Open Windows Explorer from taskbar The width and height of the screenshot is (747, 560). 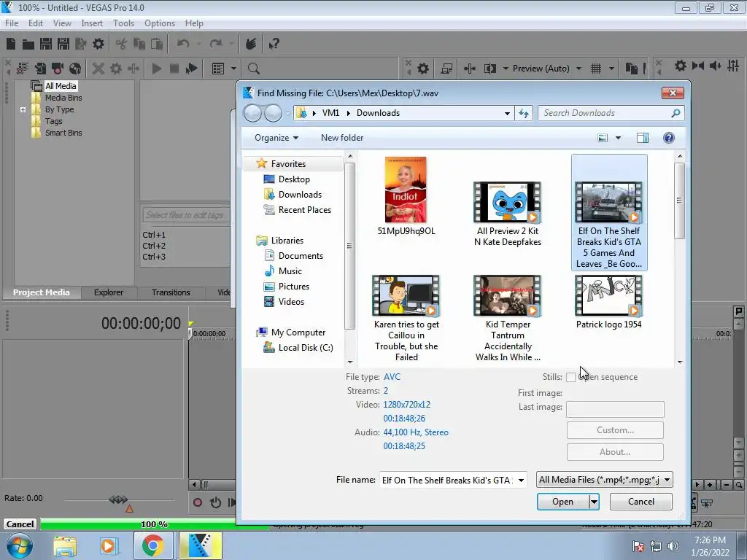(x=65, y=545)
